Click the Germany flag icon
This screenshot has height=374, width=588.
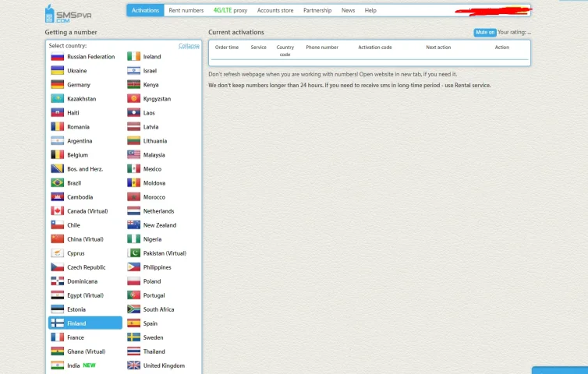coord(58,85)
